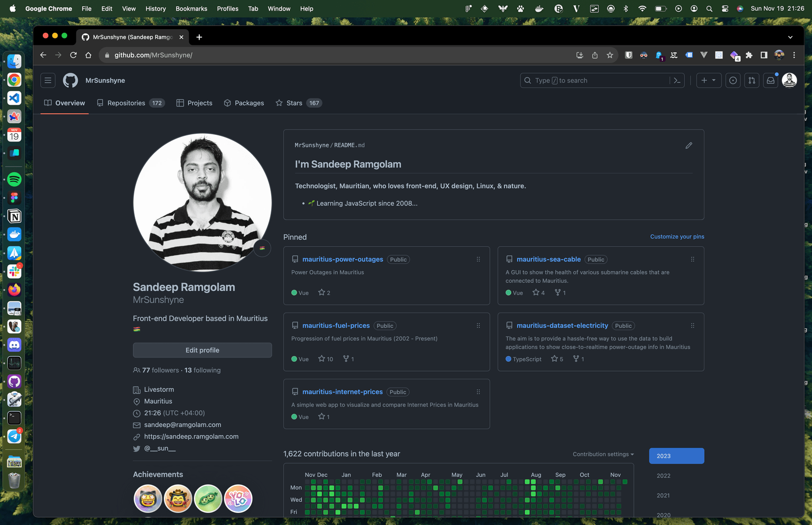Click the GitHub Octocat logo
Screen dimensions: 812x525
70,80
